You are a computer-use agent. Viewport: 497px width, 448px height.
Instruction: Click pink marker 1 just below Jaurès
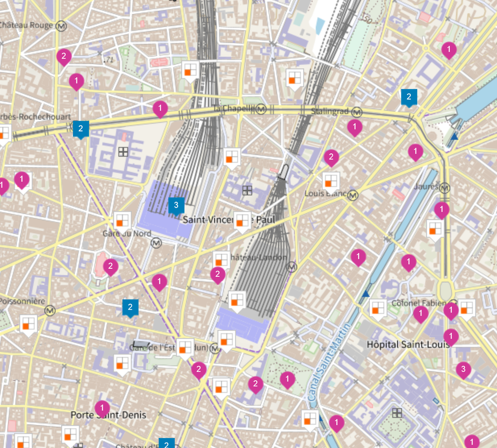click(441, 210)
